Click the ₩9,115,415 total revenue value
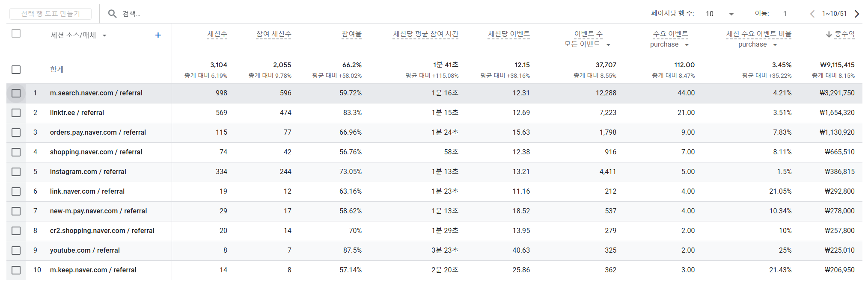Screen dimensions: 868x283 click(x=837, y=65)
